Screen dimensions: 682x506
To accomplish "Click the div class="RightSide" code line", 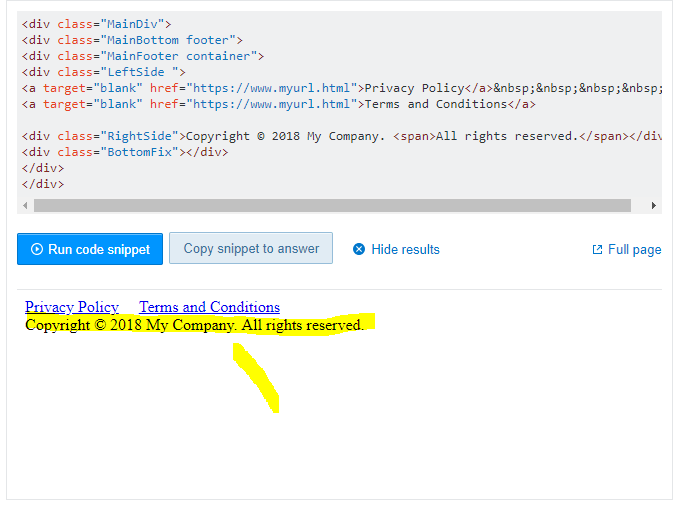I will click(341, 136).
